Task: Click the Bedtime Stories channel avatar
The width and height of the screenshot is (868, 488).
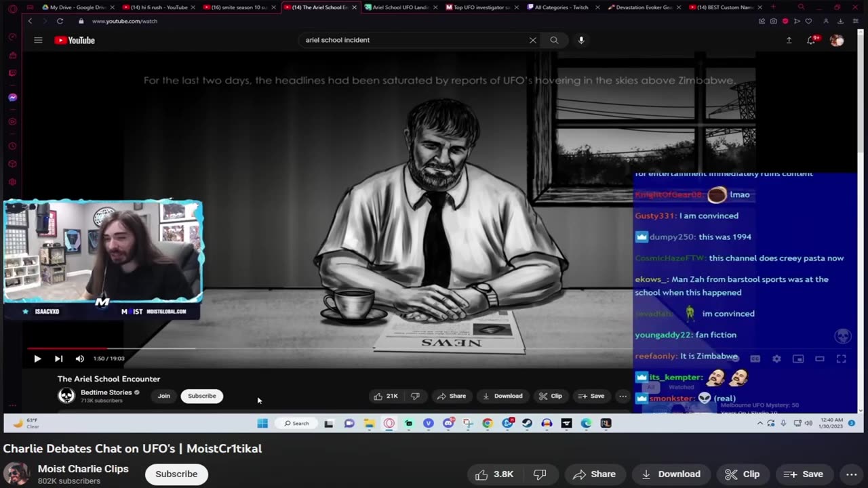Action: coord(66,396)
